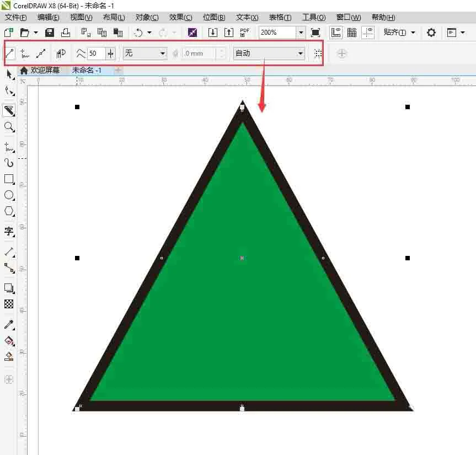Screen dimensions: 476x455
Task: Select the Drop shadow tool
Action: pos(9,288)
